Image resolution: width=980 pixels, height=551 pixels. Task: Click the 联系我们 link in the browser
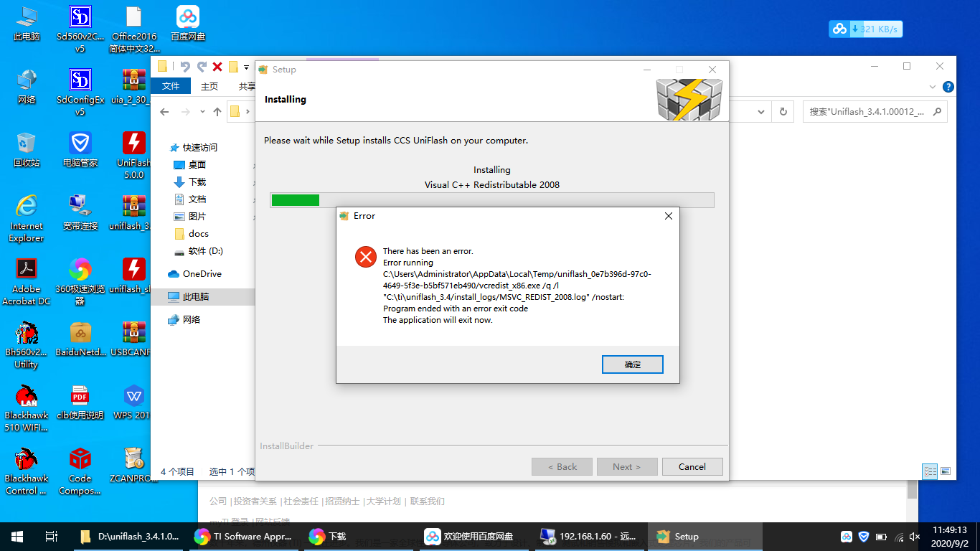tap(427, 501)
